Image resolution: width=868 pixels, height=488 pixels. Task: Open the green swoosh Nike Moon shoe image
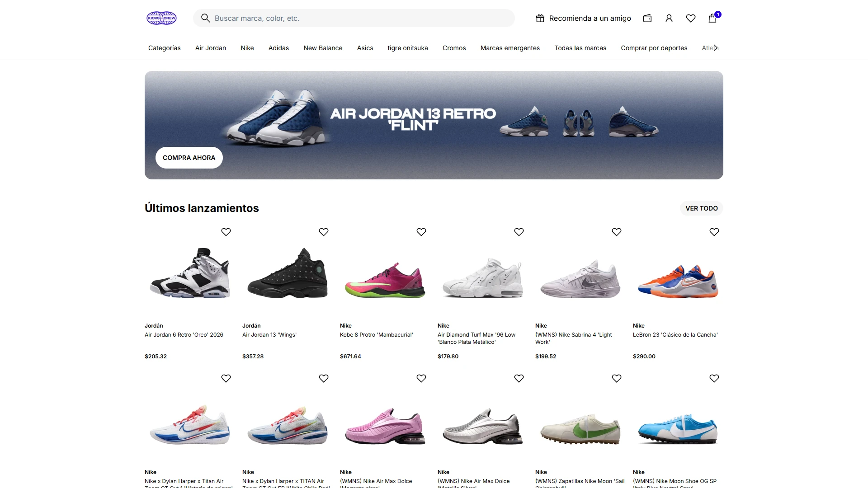[580, 428]
